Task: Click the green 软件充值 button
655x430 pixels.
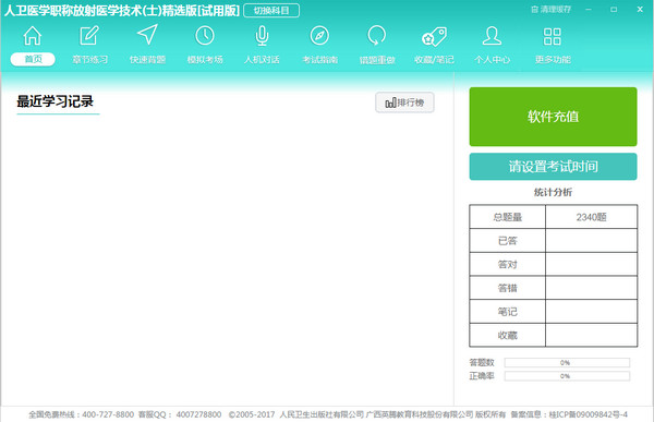Action: click(x=553, y=117)
